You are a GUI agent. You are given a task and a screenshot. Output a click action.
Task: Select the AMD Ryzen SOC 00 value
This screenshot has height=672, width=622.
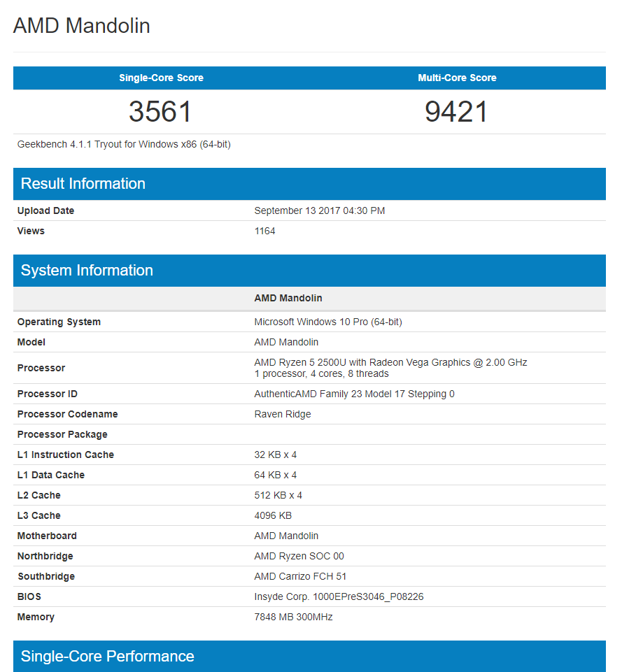pos(299,557)
